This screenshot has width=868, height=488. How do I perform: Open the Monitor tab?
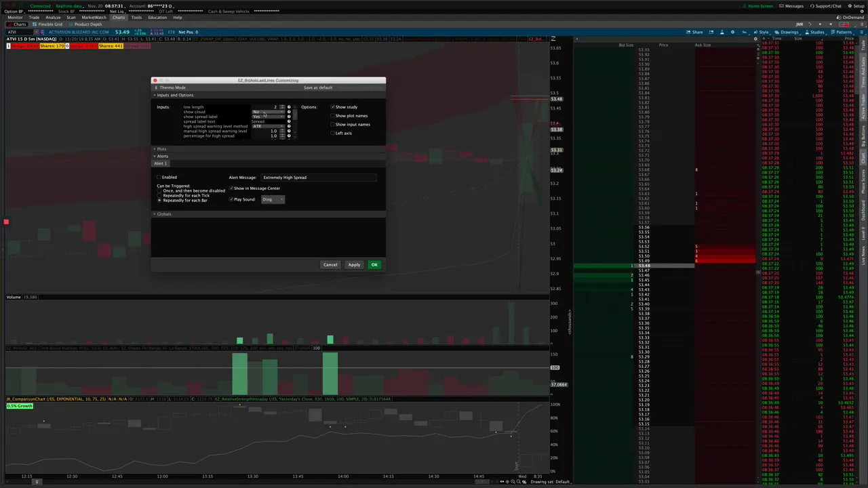(x=14, y=18)
